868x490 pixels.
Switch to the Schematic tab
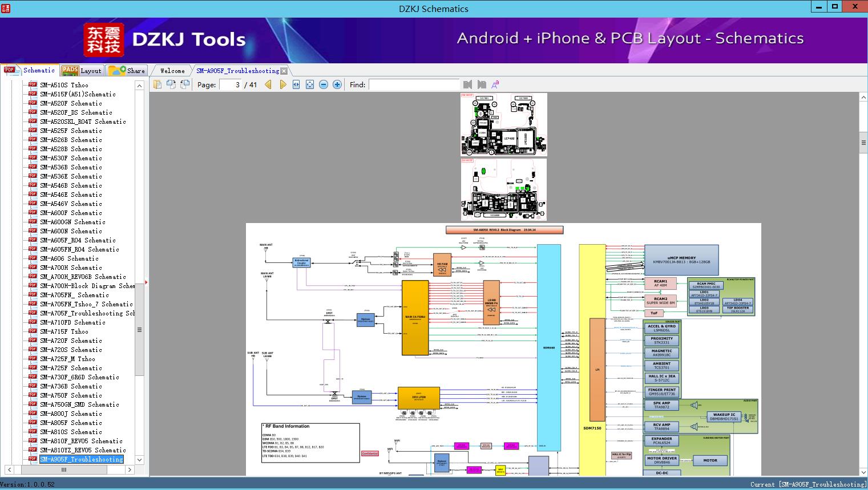[x=30, y=70]
